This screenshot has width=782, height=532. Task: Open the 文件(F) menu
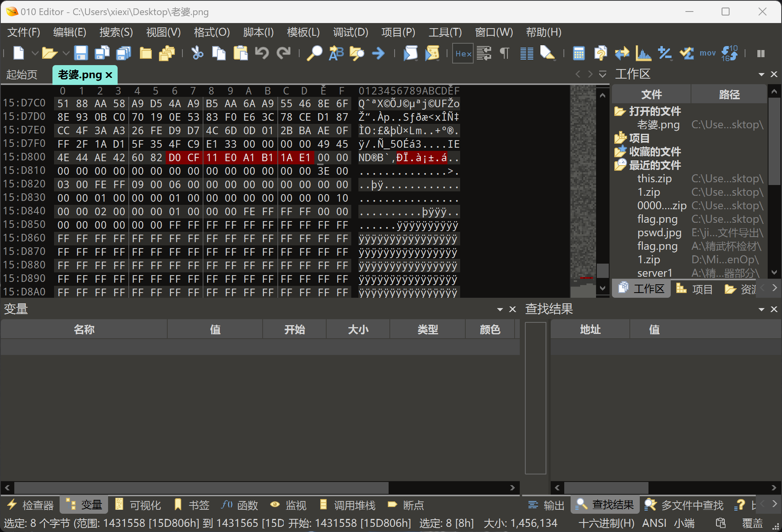pos(24,32)
